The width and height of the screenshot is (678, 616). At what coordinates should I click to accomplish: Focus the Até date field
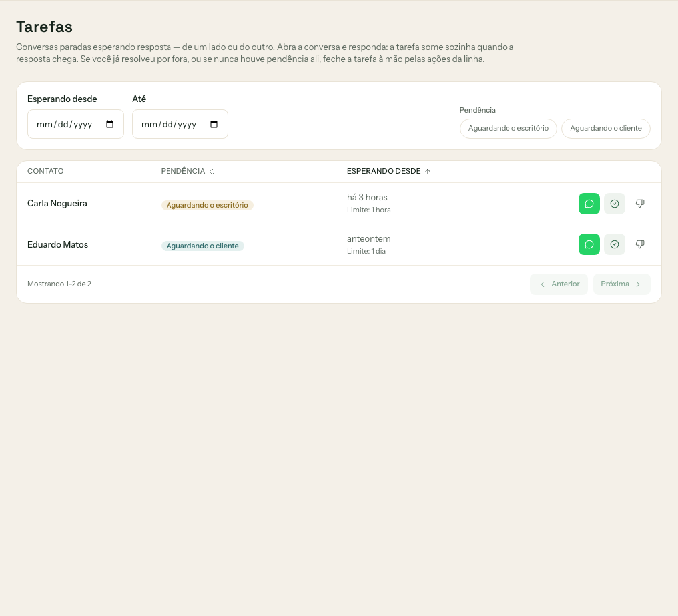click(x=180, y=124)
